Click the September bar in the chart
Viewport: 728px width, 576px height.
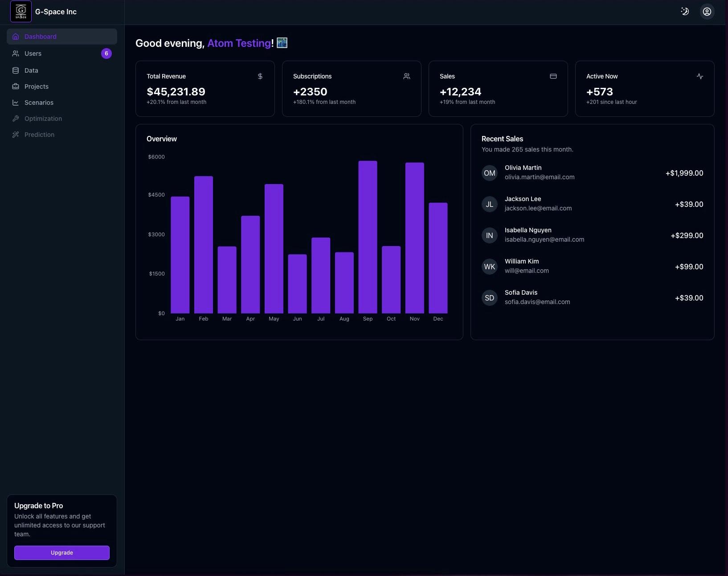368,237
